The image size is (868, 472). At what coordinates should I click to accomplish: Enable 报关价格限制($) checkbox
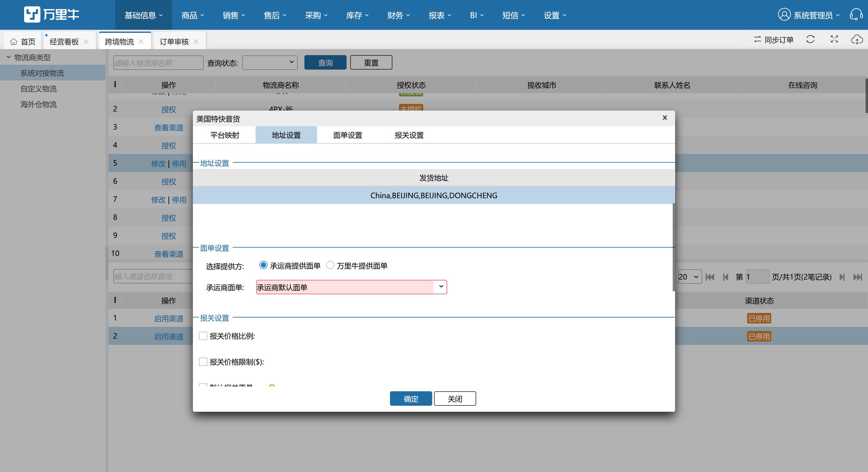pos(203,361)
